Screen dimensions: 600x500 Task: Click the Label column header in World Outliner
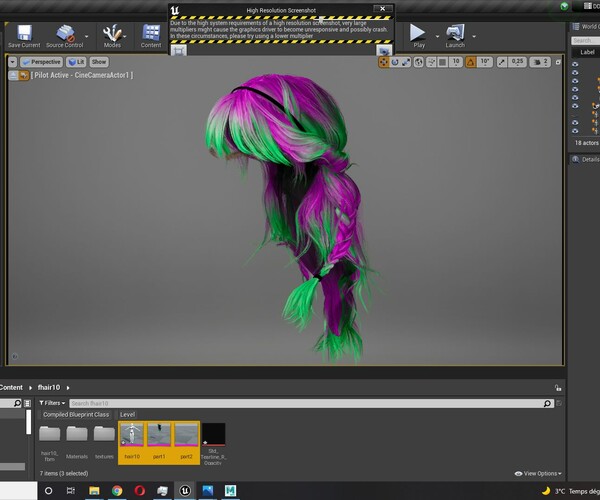click(x=587, y=52)
